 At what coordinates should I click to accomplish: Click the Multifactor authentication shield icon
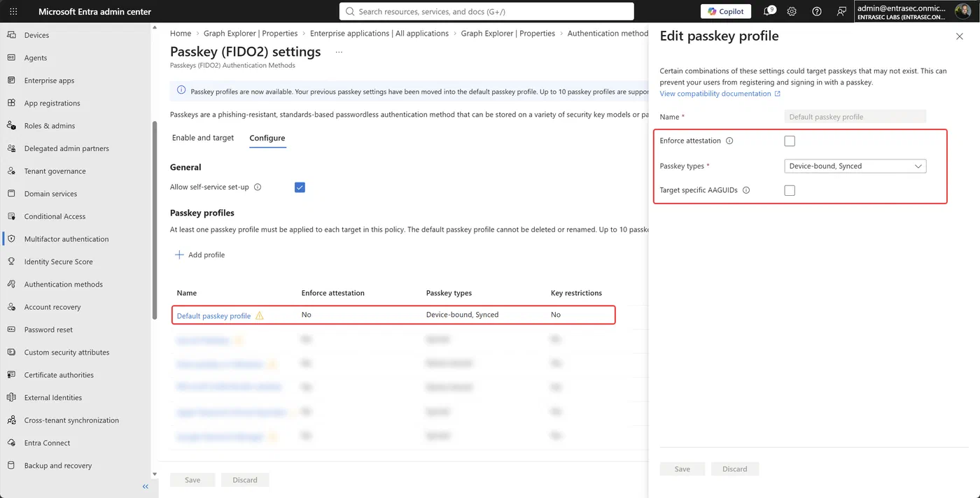[x=11, y=239]
